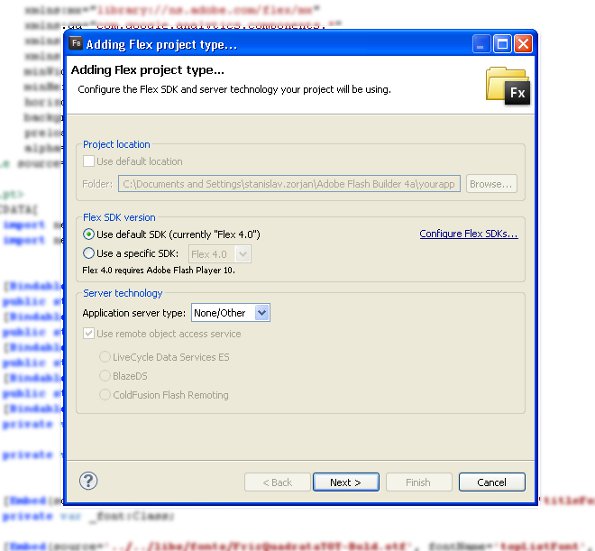The image size is (595, 551).
Task: Click the Server technology group label
Action: pyautogui.click(x=123, y=293)
